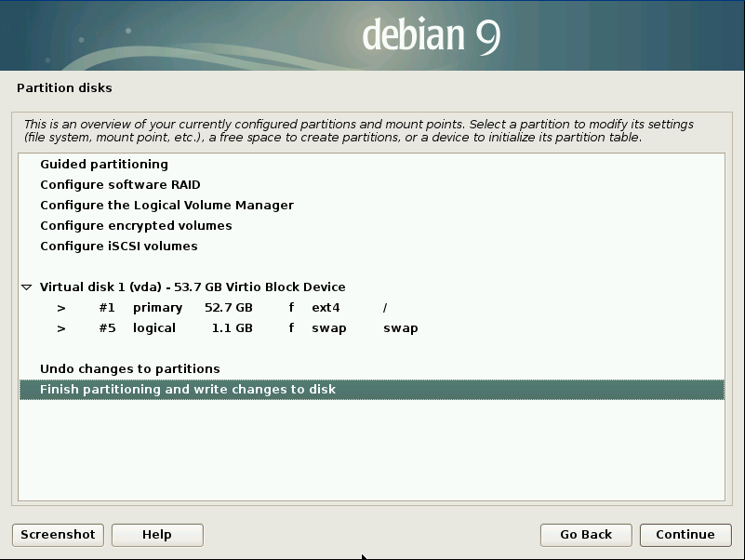Open the Help button
Screen dimensions: 745x560
click(x=157, y=535)
